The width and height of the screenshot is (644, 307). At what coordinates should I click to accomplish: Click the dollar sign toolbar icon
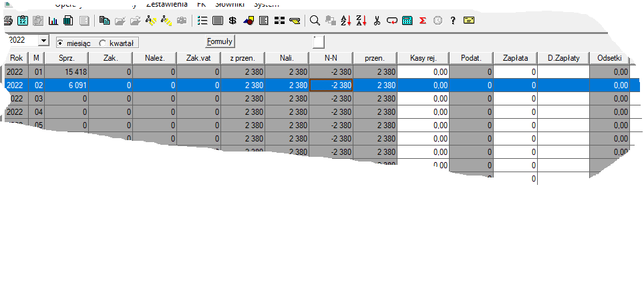pos(233,21)
